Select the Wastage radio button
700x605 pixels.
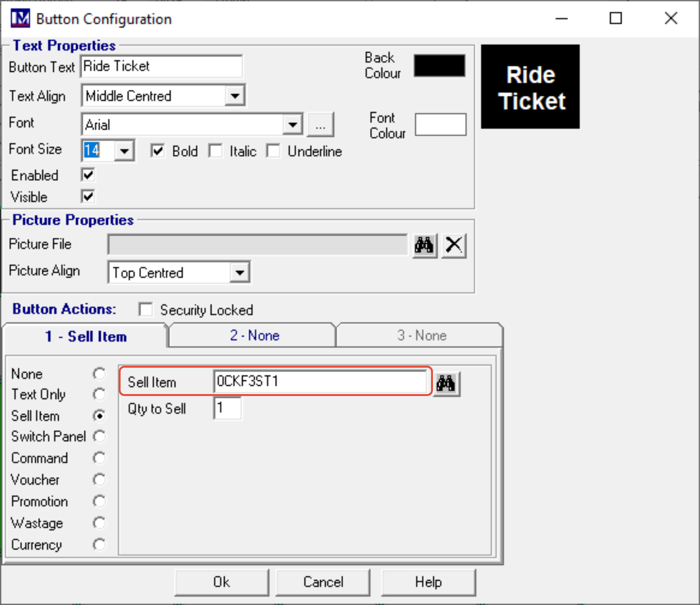click(99, 523)
